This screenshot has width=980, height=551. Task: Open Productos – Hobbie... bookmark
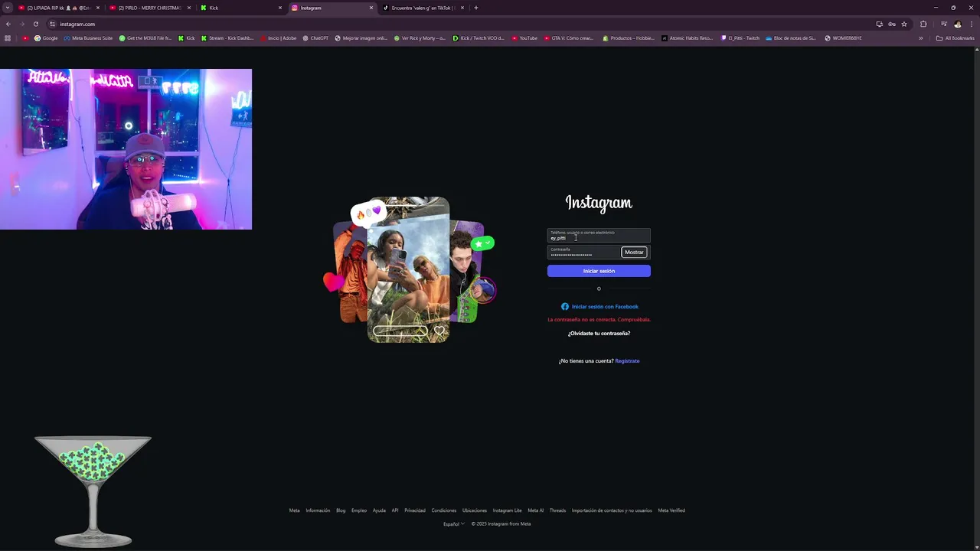[629, 38]
